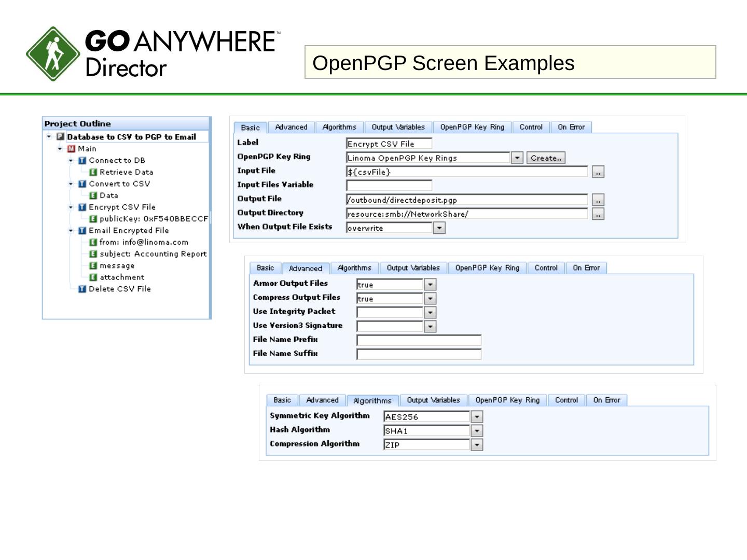Open the Use Integrity Packet dropdown
This screenshot has height=560, width=747.
pyautogui.click(x=430, y=313)
